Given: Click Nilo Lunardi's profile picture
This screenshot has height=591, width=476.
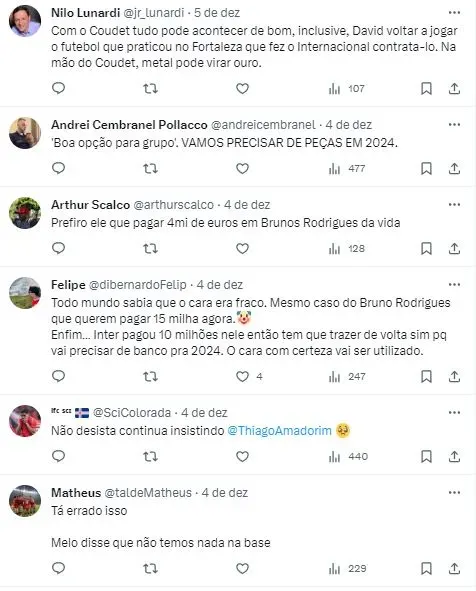Looking at the screenshot, I should click(x=25, y=21).
